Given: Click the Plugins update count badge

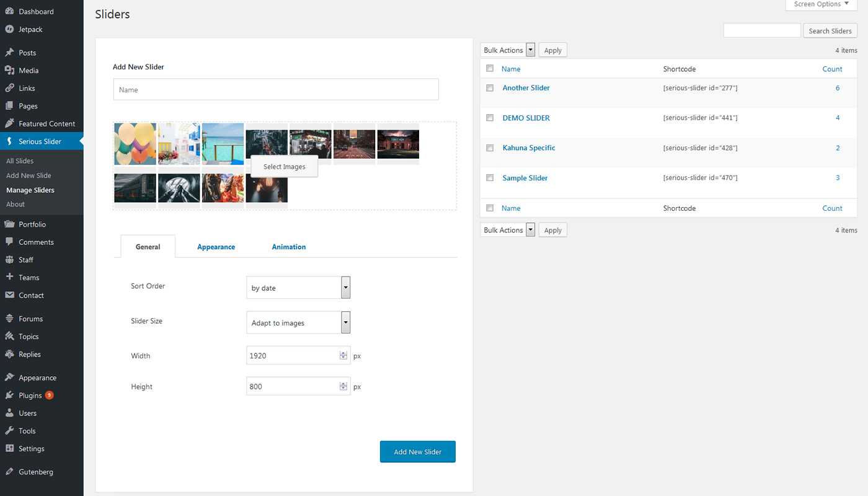Looking at the screenshot, I should 49,395.
